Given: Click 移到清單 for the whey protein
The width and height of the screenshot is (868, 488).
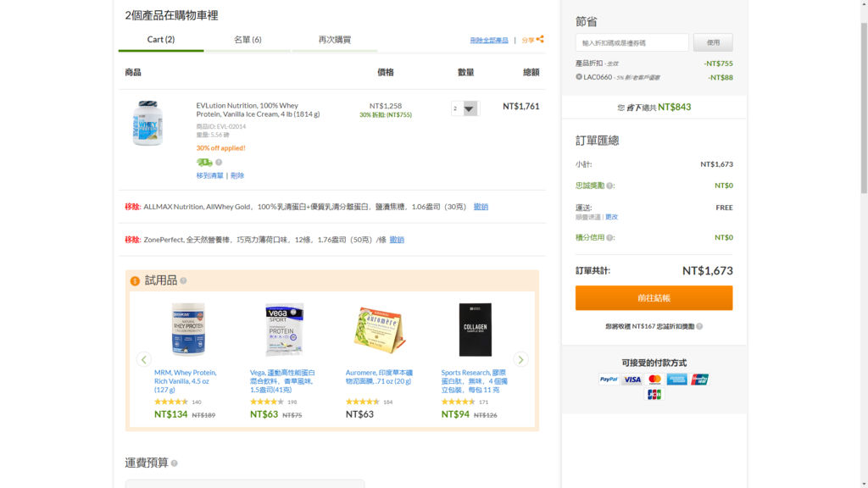Looking at the screenshot, I should [210, 175].
